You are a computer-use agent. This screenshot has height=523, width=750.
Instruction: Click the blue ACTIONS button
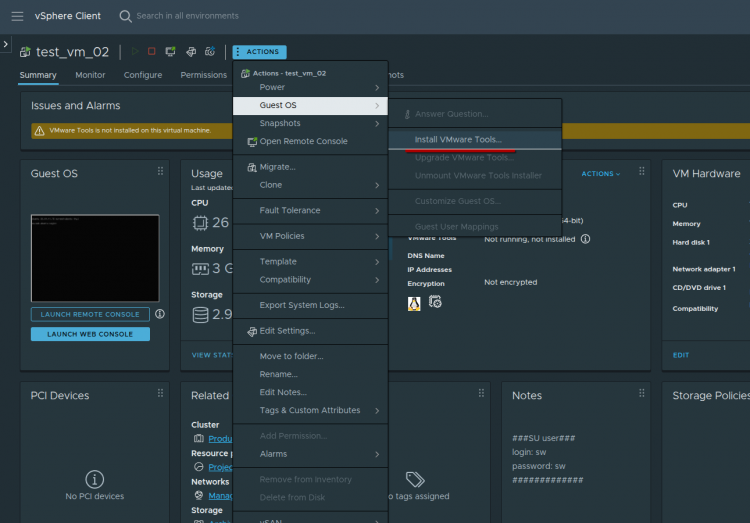[x=259, y=52]
